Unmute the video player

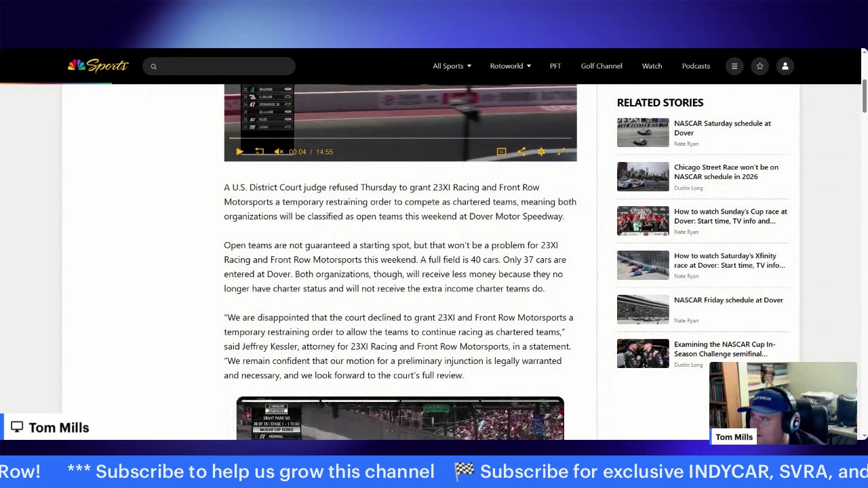(x=279, y=152)
